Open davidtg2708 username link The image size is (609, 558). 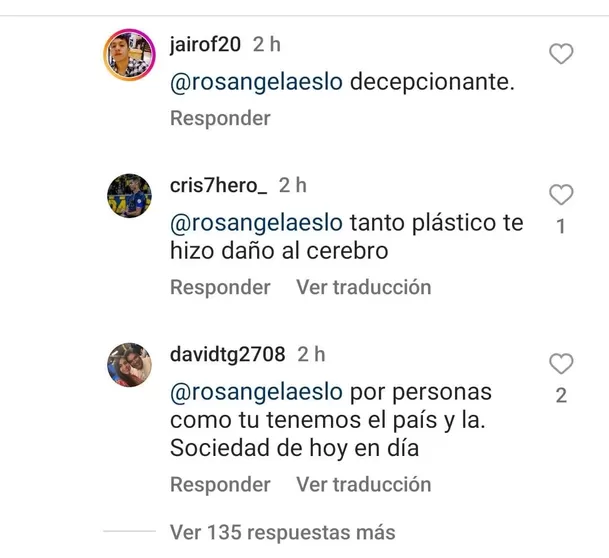228,355
